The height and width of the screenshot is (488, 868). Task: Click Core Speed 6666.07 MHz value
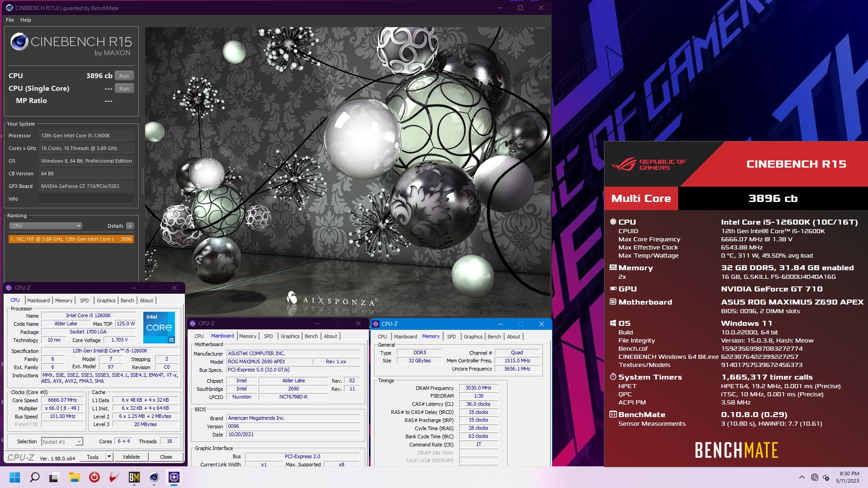click(x=62, y=400)
